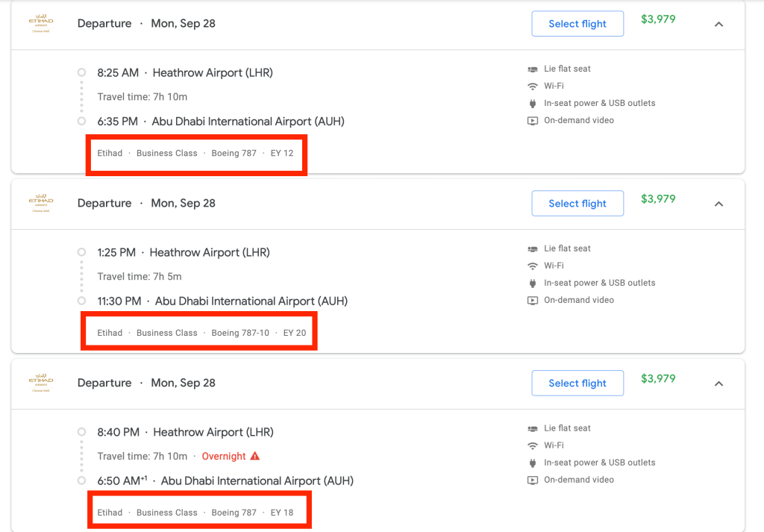The width and height of the screenshot is (764, 532).
Task: Select flight departing 8:25 AM
Action: tap(577, 24)
